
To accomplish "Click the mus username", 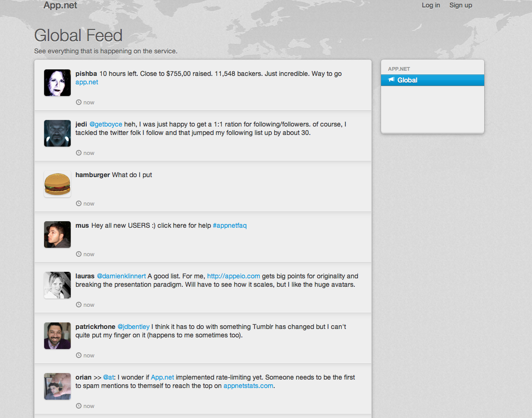I will (82, 225).
